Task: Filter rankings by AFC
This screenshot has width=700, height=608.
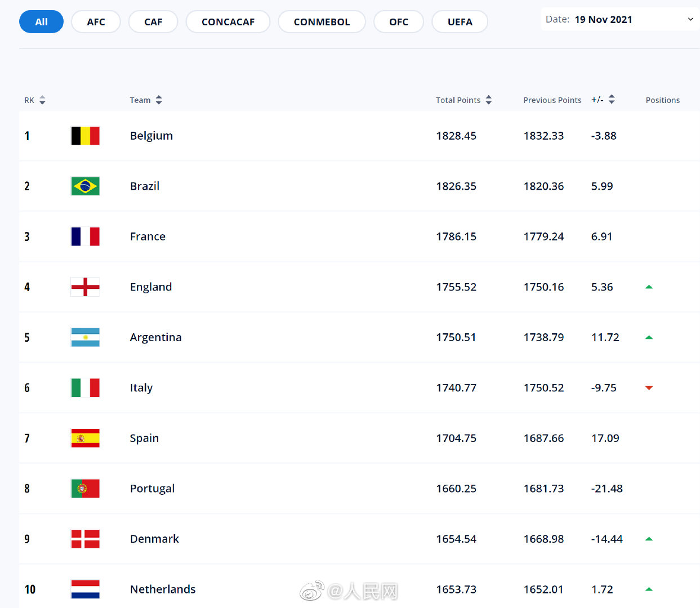Action: tap(96, 22)
